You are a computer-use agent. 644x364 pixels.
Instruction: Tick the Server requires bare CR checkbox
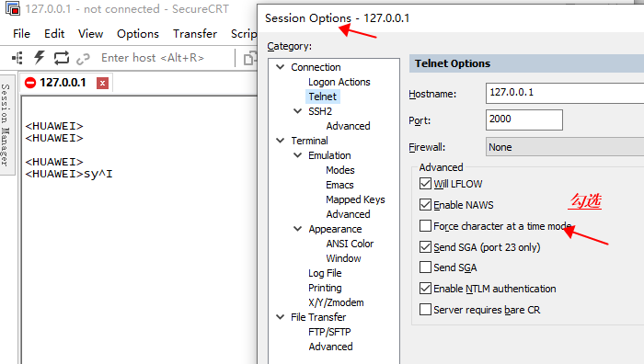425,309
